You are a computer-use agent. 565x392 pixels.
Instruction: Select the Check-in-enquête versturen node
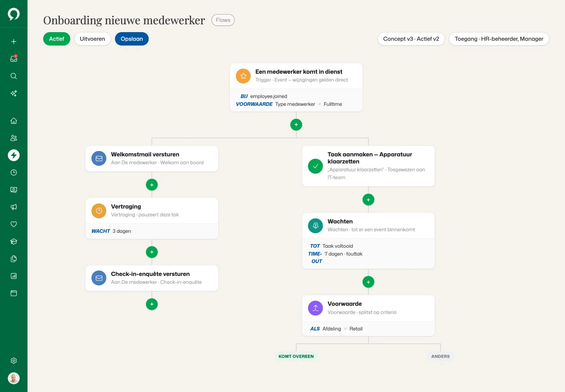(x=152, y=278)
